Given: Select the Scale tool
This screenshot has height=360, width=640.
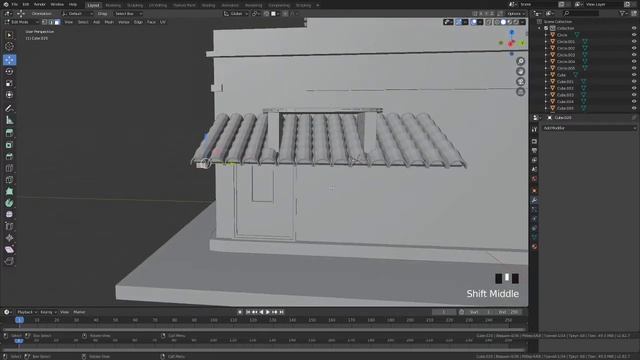Looking at the screenshot, I should click(9, 83).
